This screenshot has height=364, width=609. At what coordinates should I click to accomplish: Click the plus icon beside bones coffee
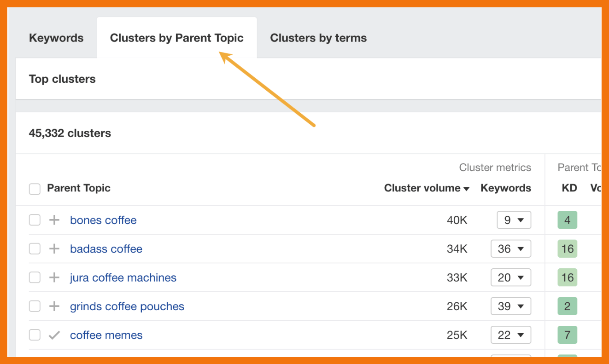click(54, 220)
